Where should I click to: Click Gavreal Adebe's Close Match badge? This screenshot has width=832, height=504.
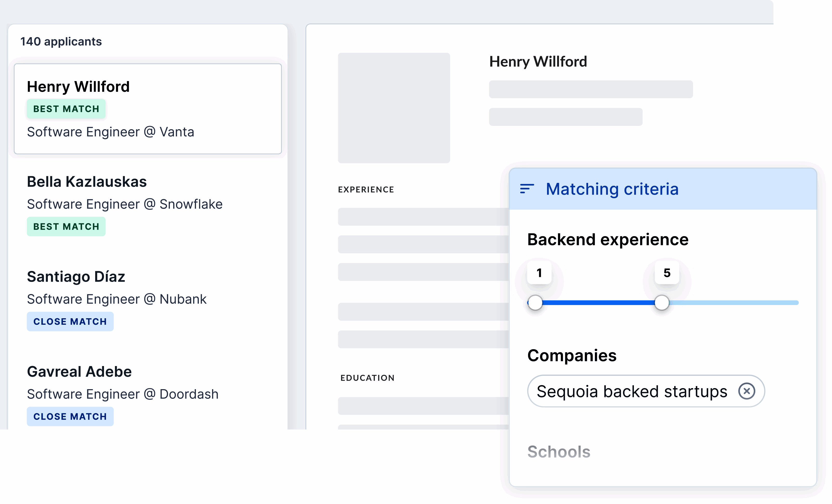(70, 417)
